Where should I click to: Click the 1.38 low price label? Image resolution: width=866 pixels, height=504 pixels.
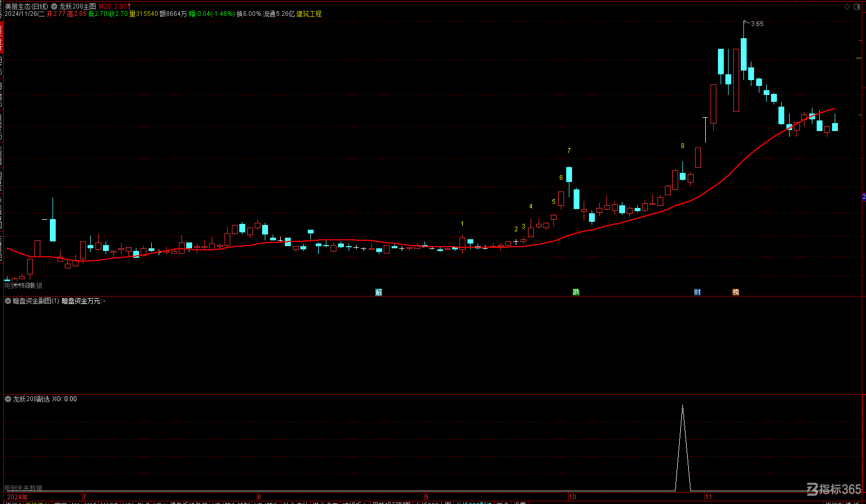28,285
